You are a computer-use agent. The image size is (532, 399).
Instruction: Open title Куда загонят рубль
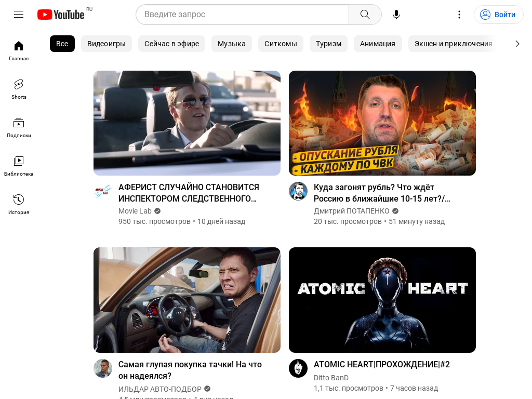click(382, 193)
